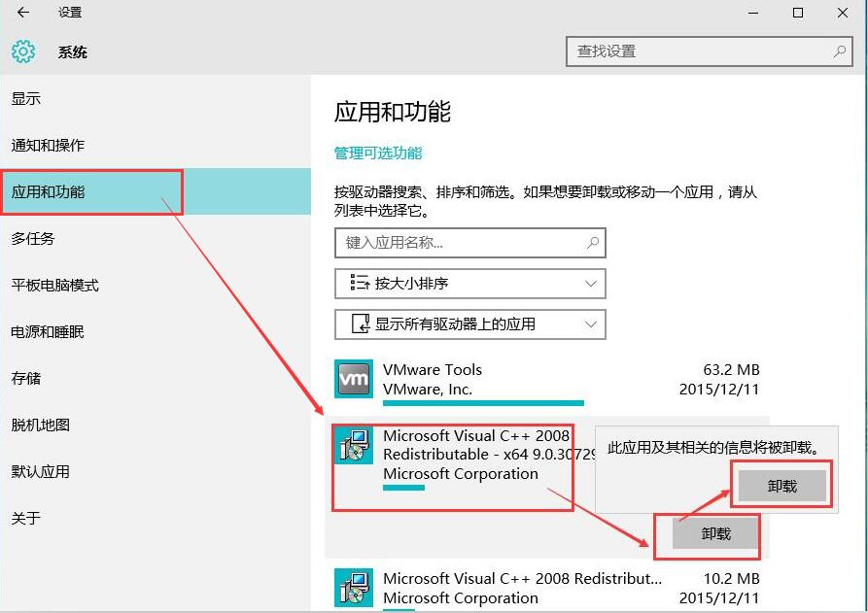
Task: Go back with the arrow icon
Action: [x=23, y=13]
